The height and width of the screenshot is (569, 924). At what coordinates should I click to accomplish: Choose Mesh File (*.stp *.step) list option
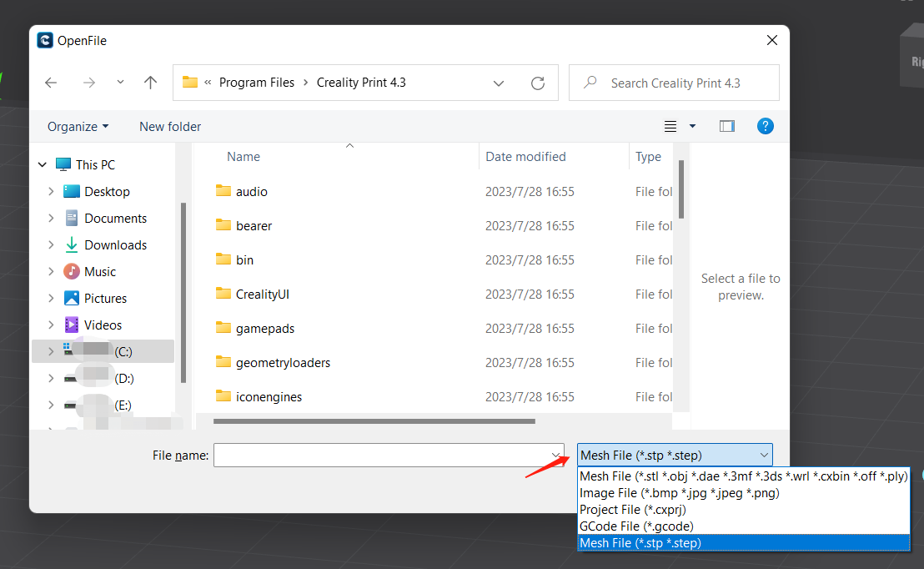click(744, 543)
